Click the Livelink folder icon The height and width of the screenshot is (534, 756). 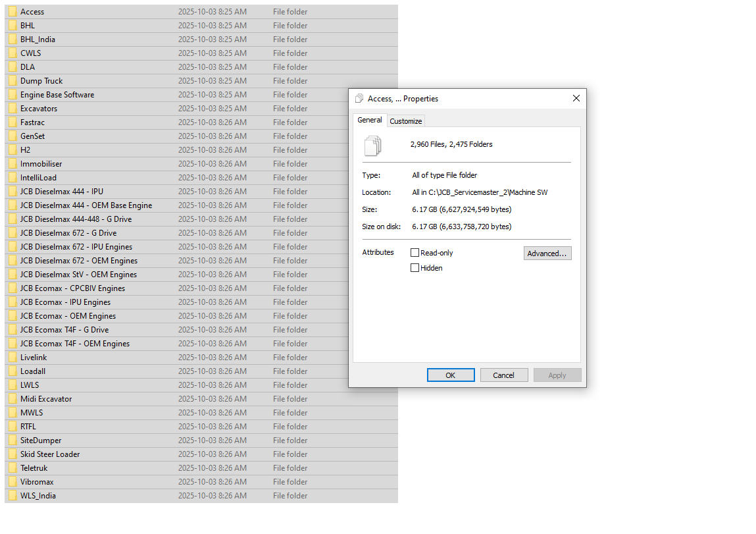pyautogui.click(x=11, y=357)
